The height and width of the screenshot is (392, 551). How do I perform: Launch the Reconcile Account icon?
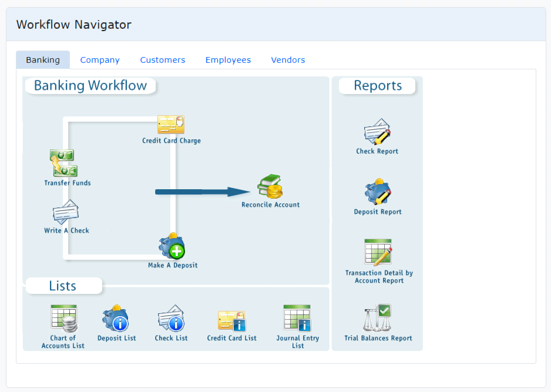point(270,186)
